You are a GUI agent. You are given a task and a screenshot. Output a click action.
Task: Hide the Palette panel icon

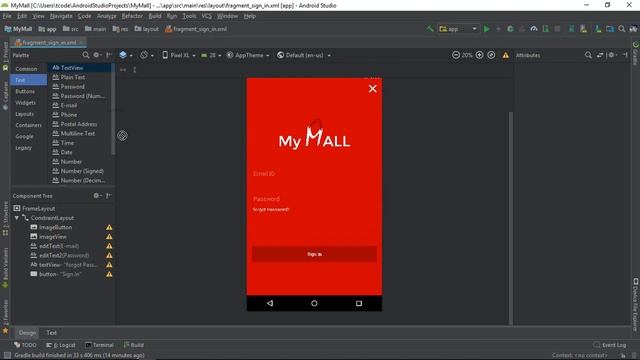(x=109, y=55)
